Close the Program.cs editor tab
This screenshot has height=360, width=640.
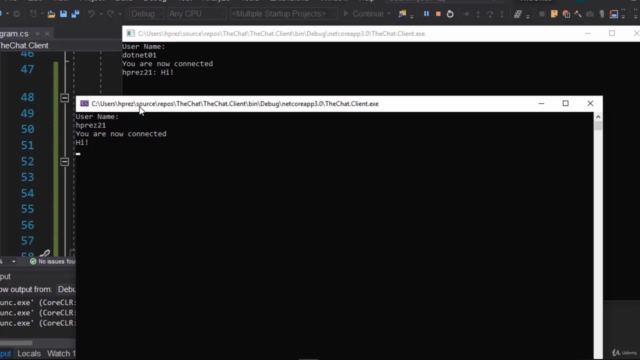pyautogui.click(x=47, y=34)
